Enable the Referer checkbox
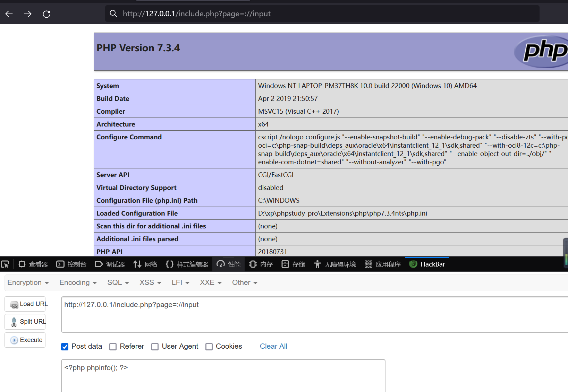The width and height of the screenshot is (568, 392). [113, 347]
